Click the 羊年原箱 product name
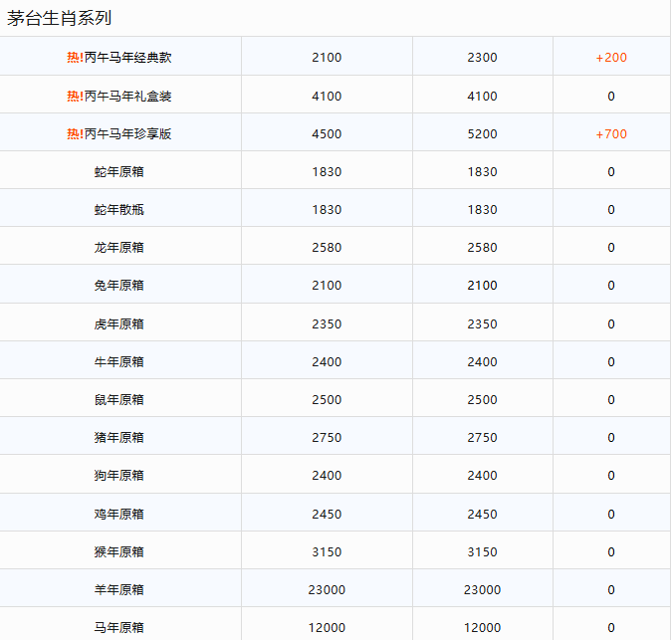The width and height of the screenshot is (672, 640). 119,590
